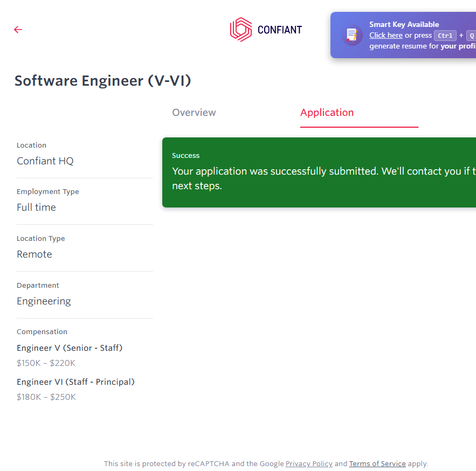Click the CONFIANT wordmark text
Image resolution: width=476 pixels, height=471 pixels.
pos(280,30)
